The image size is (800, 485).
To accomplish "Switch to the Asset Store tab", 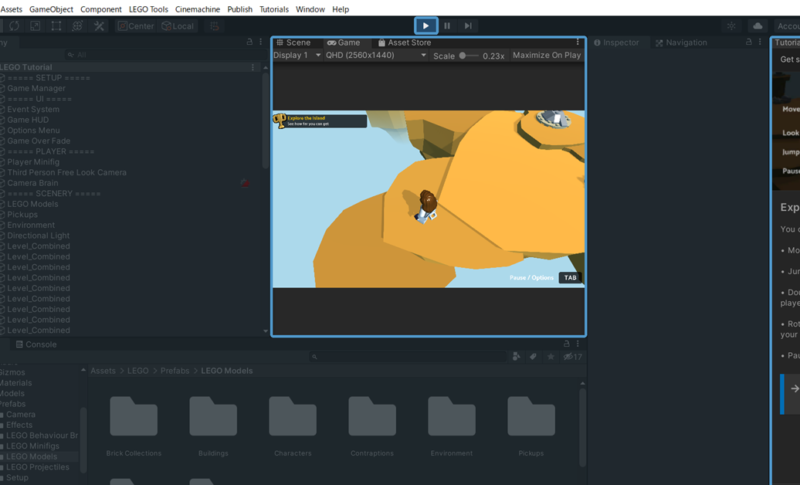I will (405, 42).
